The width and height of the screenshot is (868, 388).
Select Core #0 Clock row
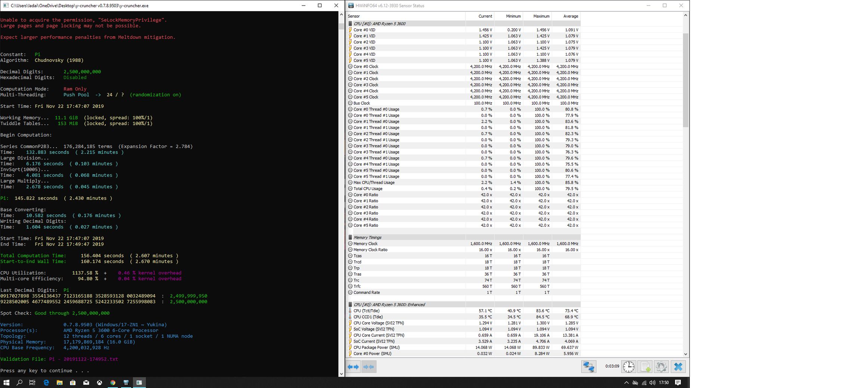(464, 67)
